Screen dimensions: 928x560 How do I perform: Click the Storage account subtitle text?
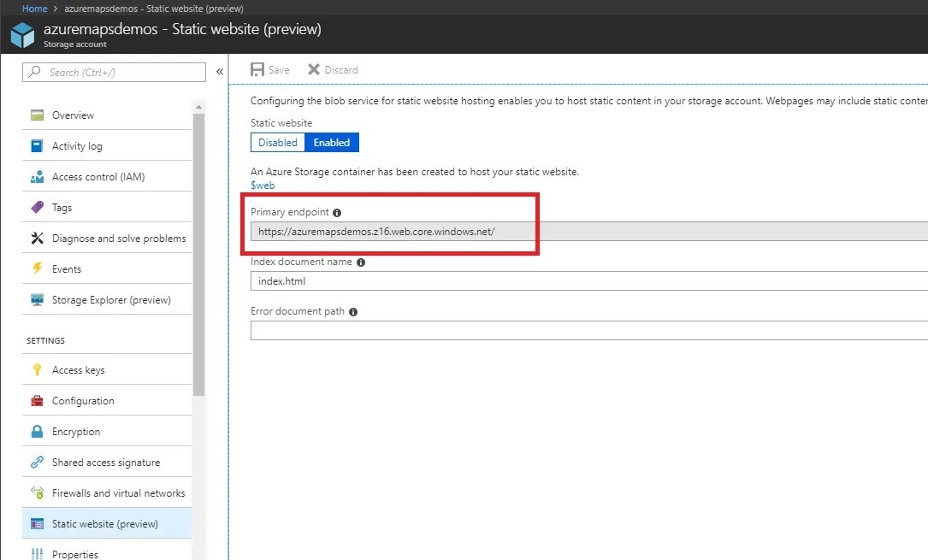[x=74, y=44]
